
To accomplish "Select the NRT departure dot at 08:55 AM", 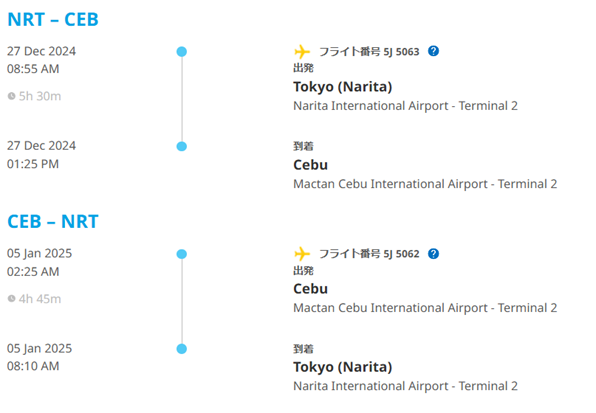I will (x=182, y=52).
